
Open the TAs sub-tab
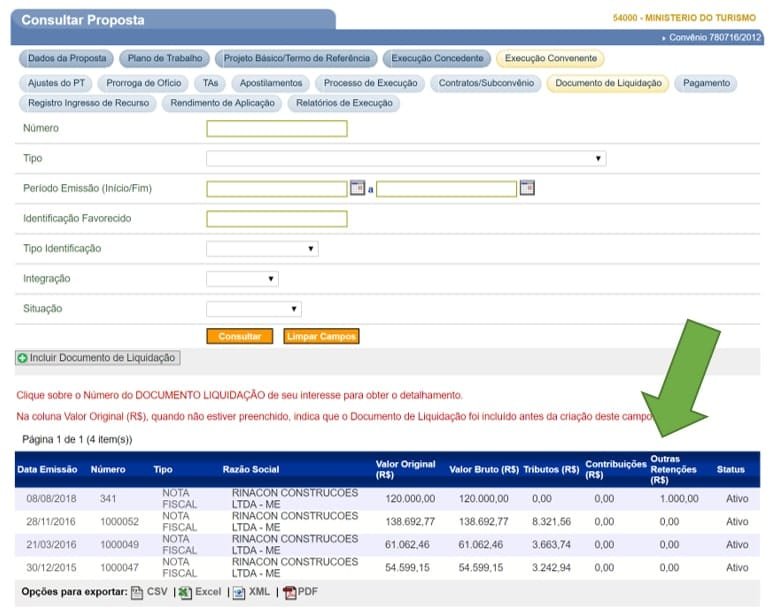(210, 83)
